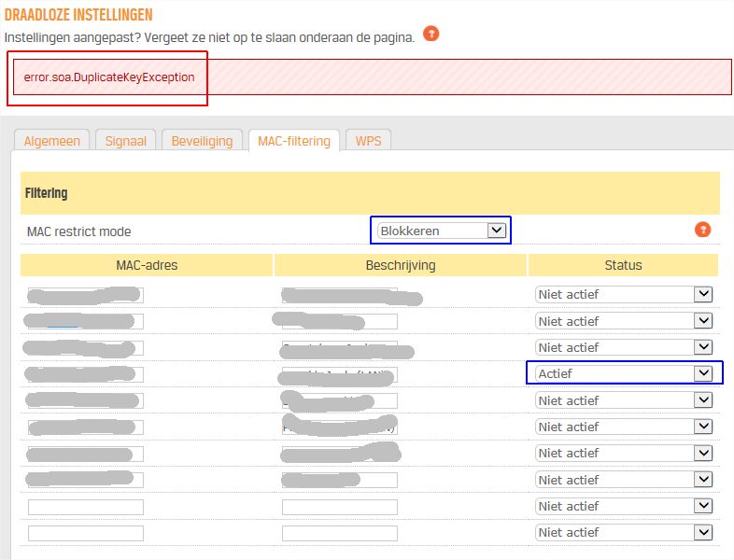The image size is (734, 560).
Task: Open the Status dropdown showing Actief
Action: point(624,373)
